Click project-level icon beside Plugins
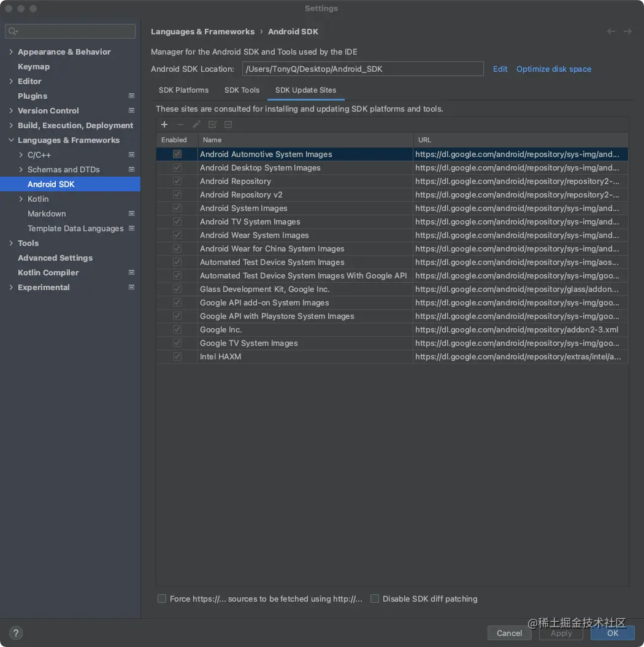 132,96
